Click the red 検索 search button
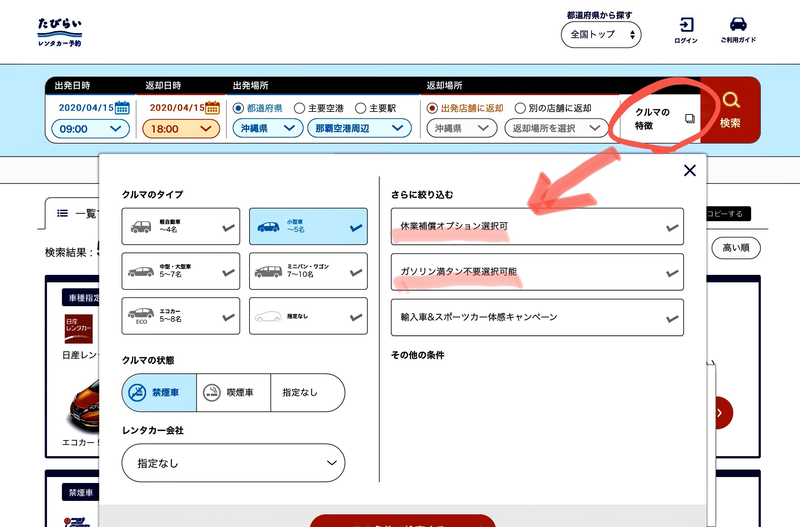This screenshot has height=527, width=800. coord(730,110)
